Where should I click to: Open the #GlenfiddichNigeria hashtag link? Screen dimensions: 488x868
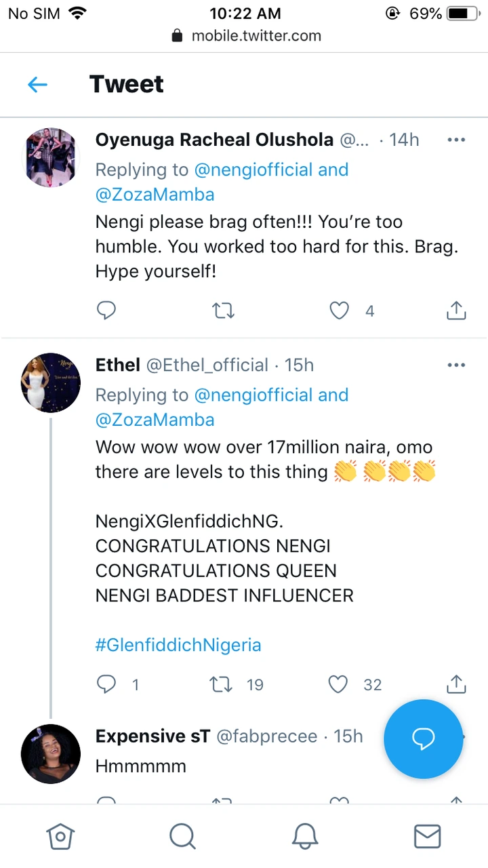pos(178,644)
